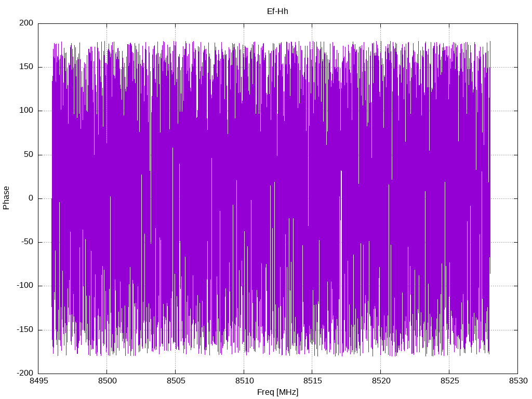
Task: Click the y-axis tick label 50
Action: coord(29,155)
